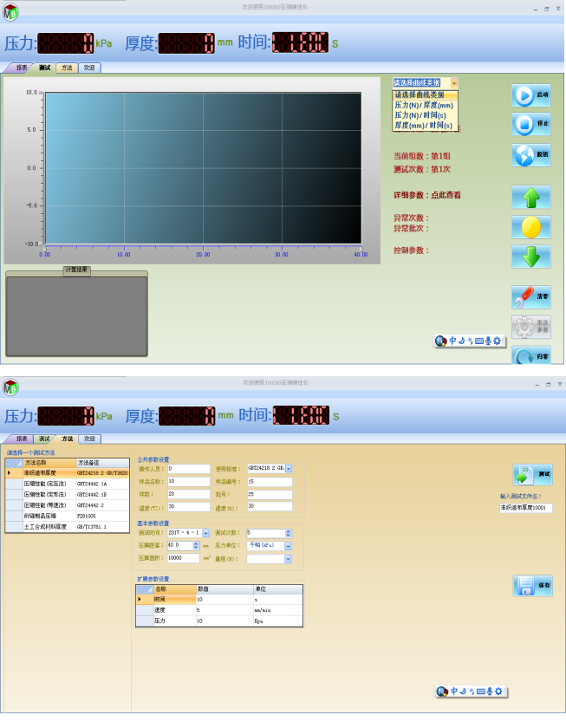Open the 压力单位 unit dropdown
This screenshot has width=566, height=728.
coord(289,545)
